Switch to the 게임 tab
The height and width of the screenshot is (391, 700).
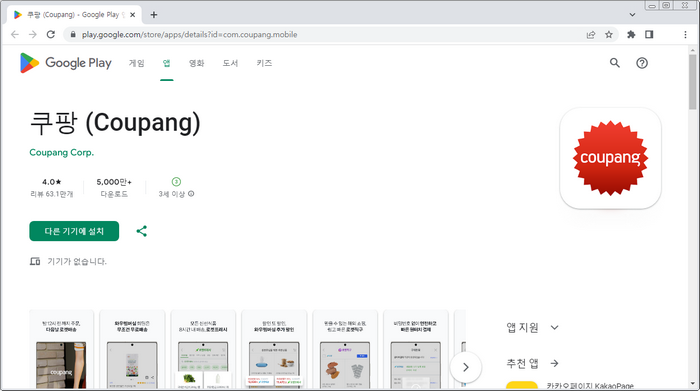point(137,63)
